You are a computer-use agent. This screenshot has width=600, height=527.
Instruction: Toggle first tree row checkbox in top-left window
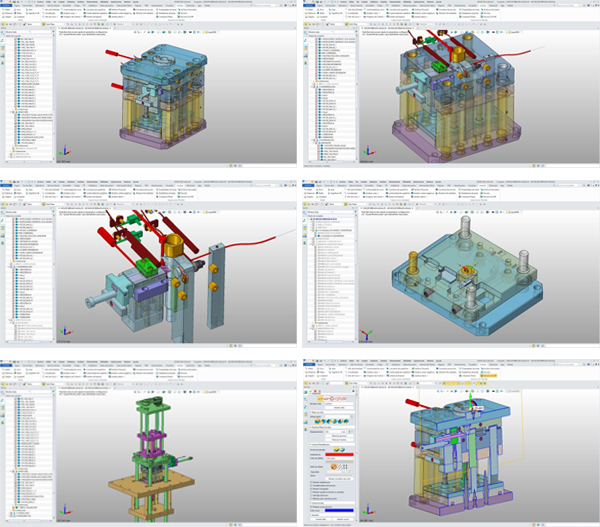click(15, 39)
